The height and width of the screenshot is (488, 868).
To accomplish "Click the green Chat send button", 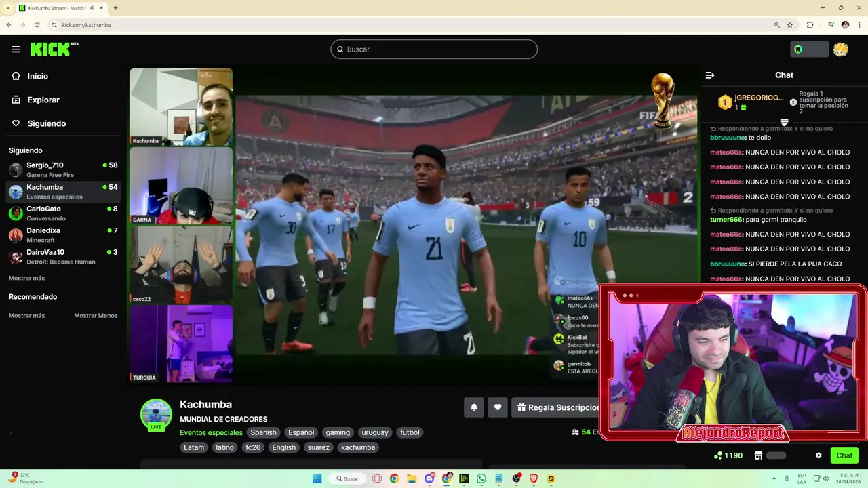I will click(844, 455).
